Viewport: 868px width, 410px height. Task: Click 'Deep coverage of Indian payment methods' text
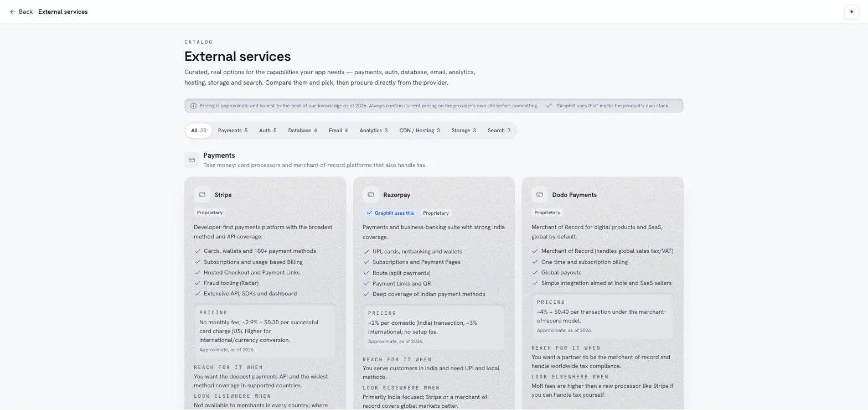[x=428, y=294]
